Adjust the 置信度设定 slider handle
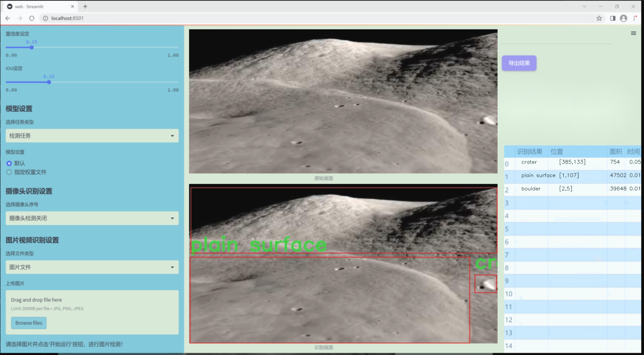 point(32,47)
